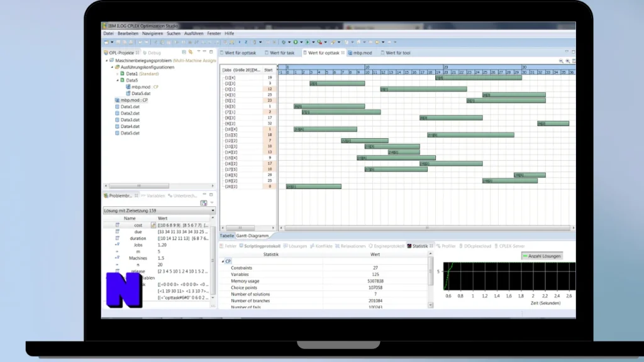Switch to the Tabelle tab

pos(226,236)
